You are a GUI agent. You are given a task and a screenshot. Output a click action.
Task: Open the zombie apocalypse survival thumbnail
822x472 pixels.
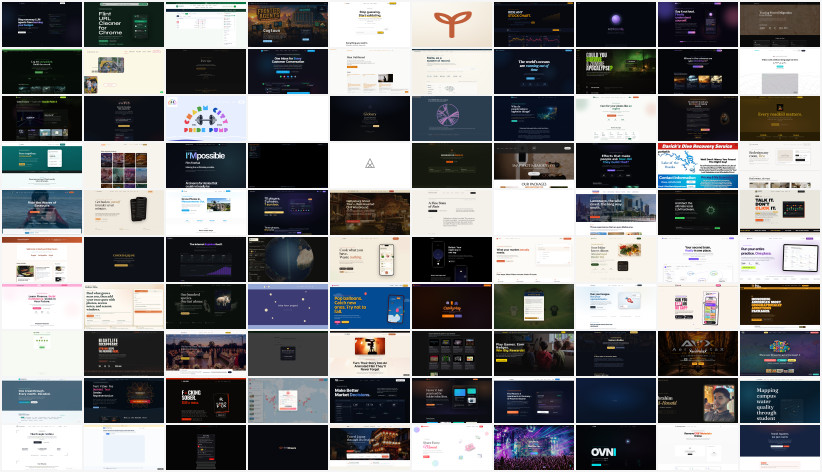pos(616,71)
